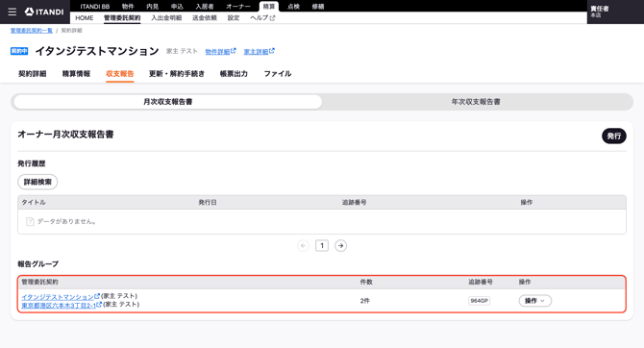Click the 追跡番号 header in 発行履歴 table
Screen dimensions: 644x348
(355, 202)
